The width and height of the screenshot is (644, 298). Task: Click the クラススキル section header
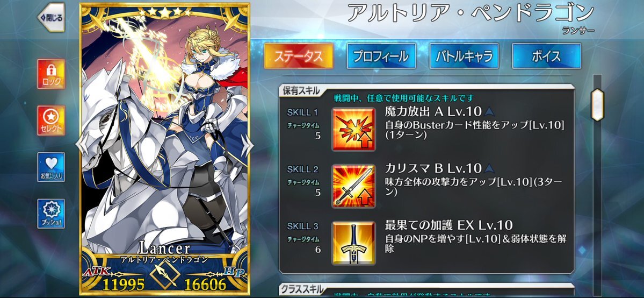302,289
